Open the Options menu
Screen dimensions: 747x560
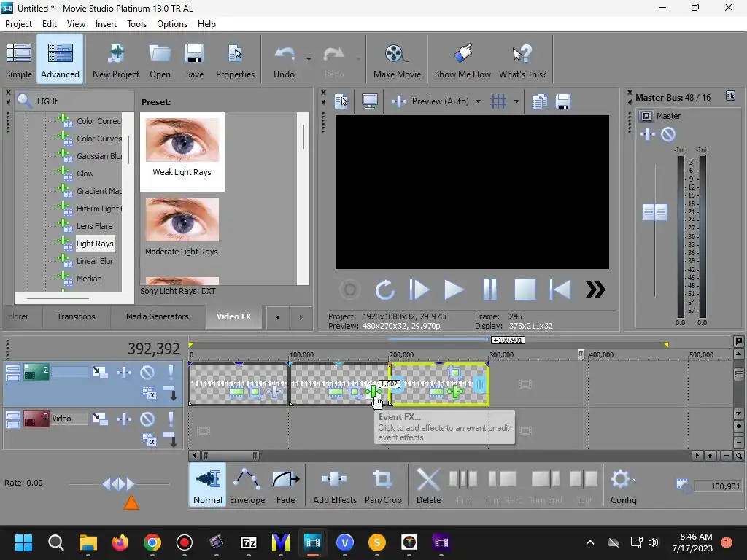click(172, 24)
